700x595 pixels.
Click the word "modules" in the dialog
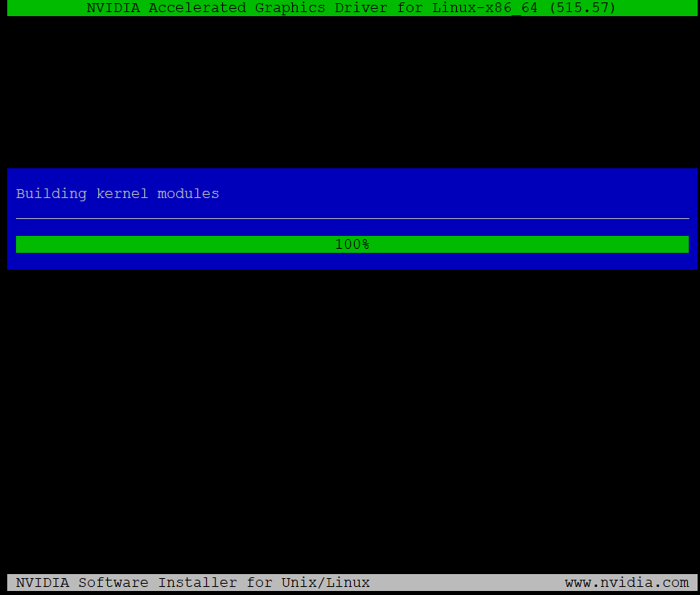pos(188,194)
